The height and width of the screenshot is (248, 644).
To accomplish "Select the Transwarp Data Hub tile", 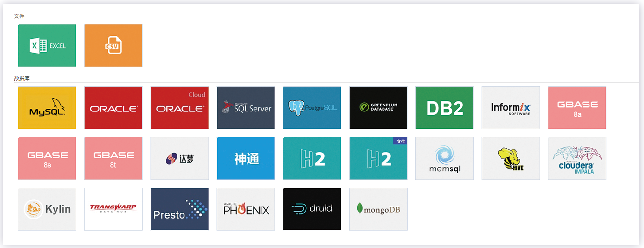I will point(113,209).
